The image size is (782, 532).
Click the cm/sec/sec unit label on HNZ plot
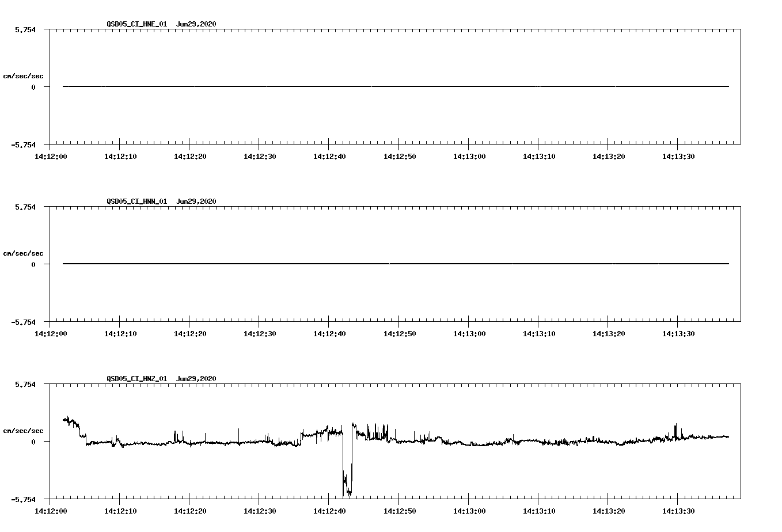[x=23, y=431]
